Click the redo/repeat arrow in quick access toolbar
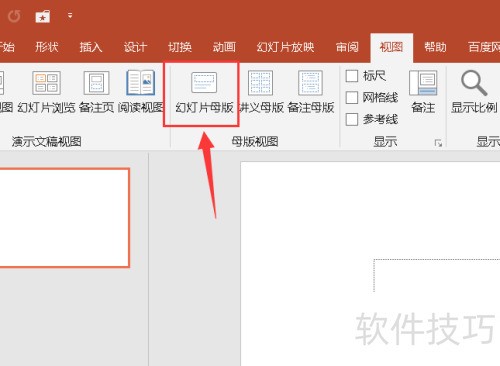This screenshot has width=500, height=366. pyautogui.click(x=14, y=16)
